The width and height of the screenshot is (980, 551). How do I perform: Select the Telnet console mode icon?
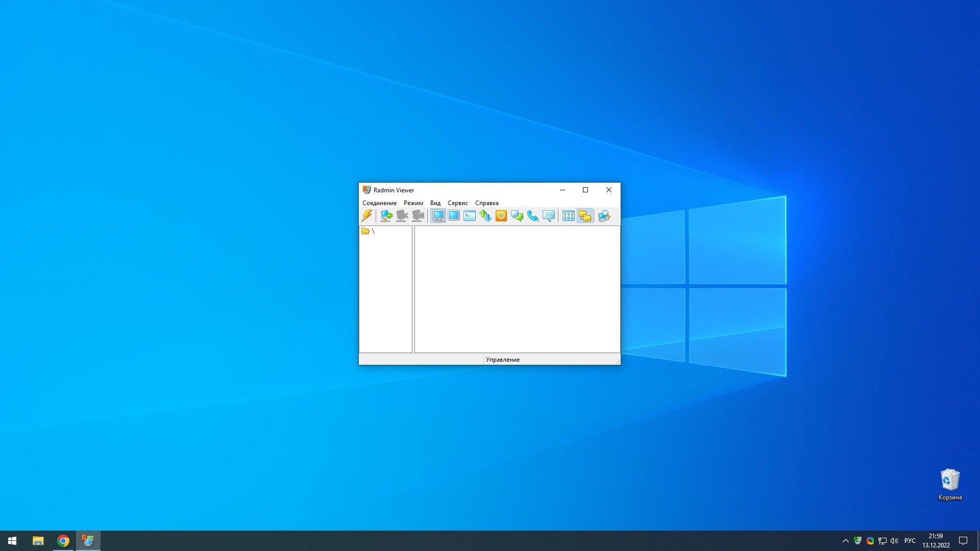470,216
